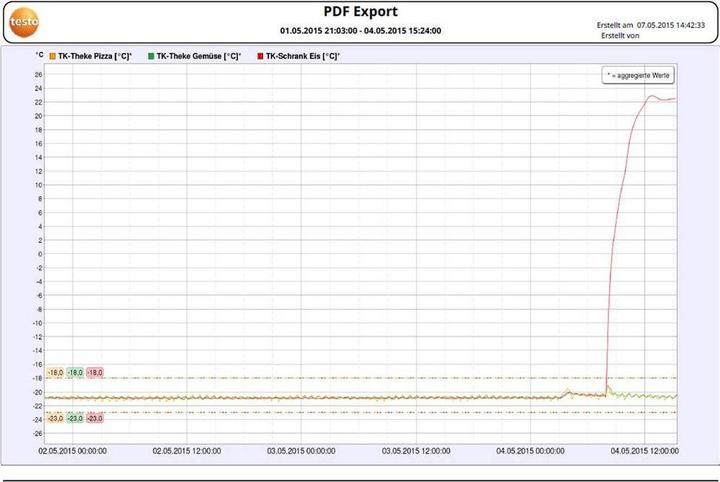Click the 03.05.2015 00:00:00 time axis label

point(303,451)
